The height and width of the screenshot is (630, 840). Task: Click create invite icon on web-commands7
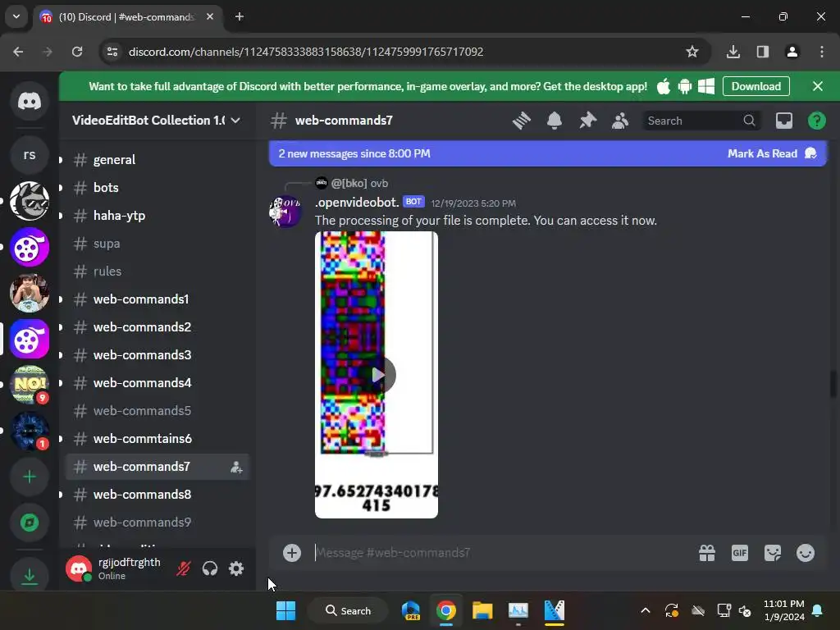pyautogui.click(x=236, y=467)
